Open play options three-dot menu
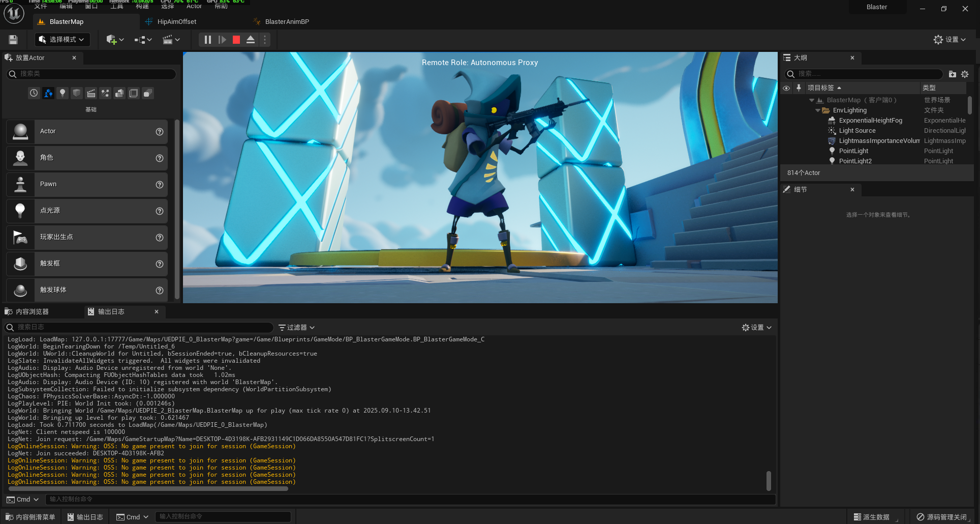980x524 pixels. pos(264,40)
